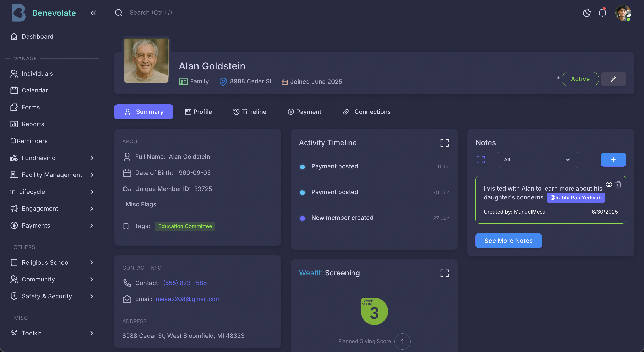Image resolution: width=644 pixels, height=352 pixels.
Task: Expand the Activity Timeline to fullscreen
Action: (x=444, y=142)
